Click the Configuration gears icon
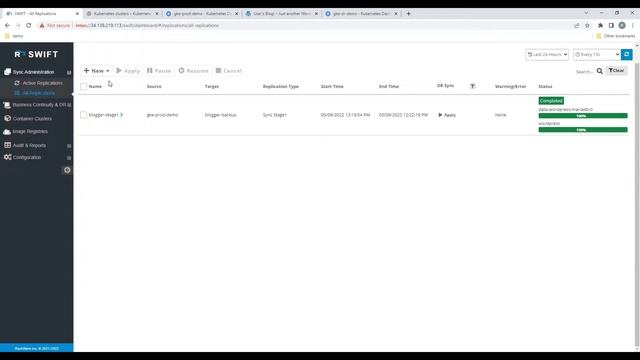Image resolution: width=640 pixels, height=360 pixels. coord(7,157)
